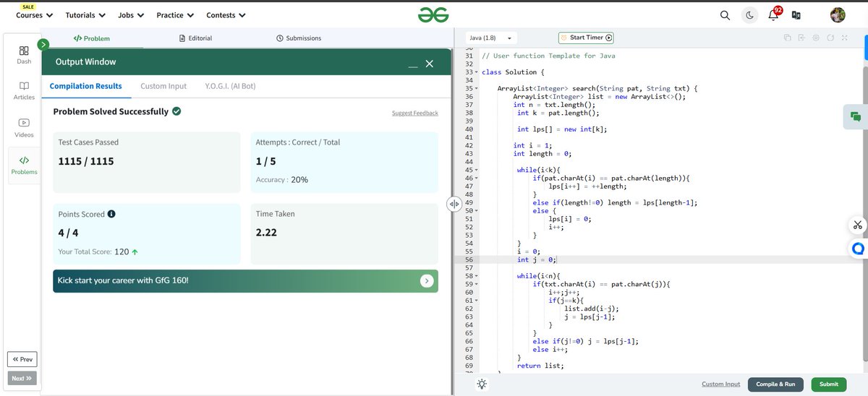Click the GfG 160 career banner

tap(245, 280)
